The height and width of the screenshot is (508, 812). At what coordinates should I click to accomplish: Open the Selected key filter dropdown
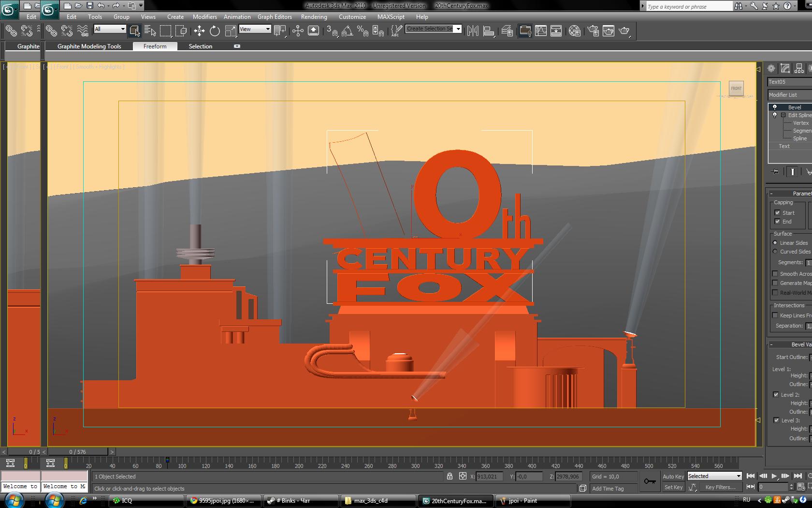714,476
